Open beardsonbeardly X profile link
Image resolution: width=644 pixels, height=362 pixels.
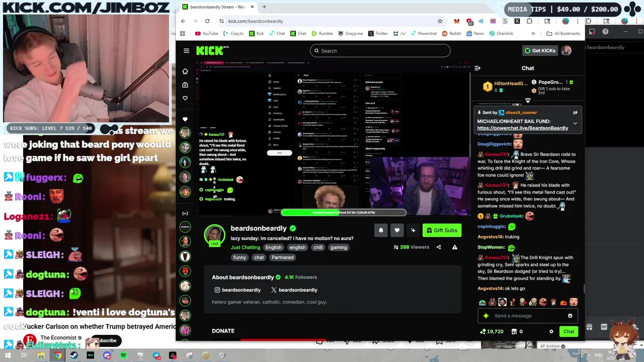point(294,290)
